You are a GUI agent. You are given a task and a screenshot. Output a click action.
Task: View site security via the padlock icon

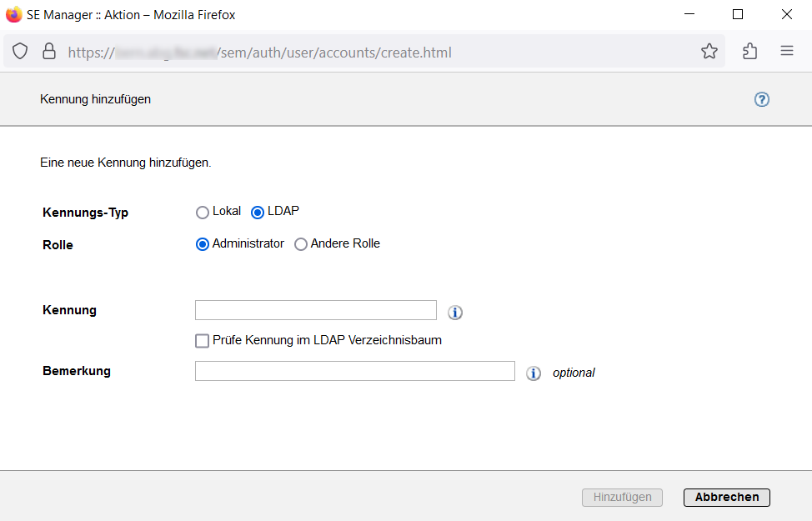pos(49,52)
